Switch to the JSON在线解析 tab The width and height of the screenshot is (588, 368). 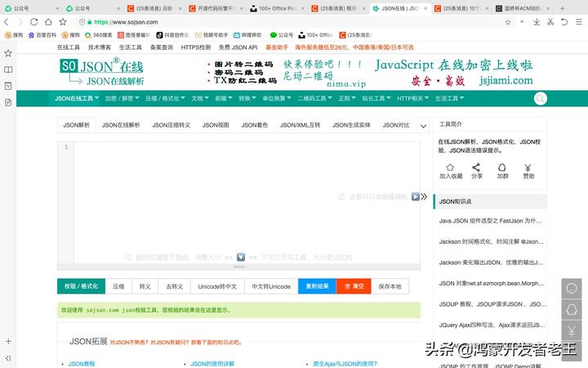pos(121,125)
